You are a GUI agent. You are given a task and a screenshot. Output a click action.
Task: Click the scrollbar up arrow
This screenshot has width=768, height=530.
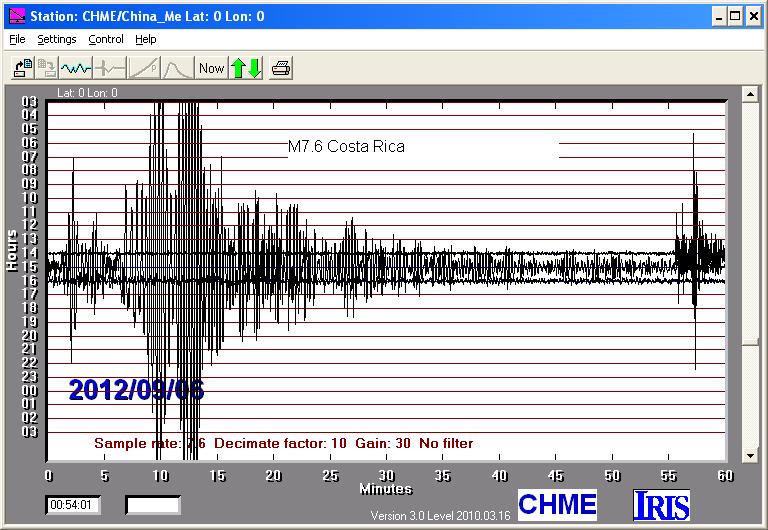click(x=750, y=93)
